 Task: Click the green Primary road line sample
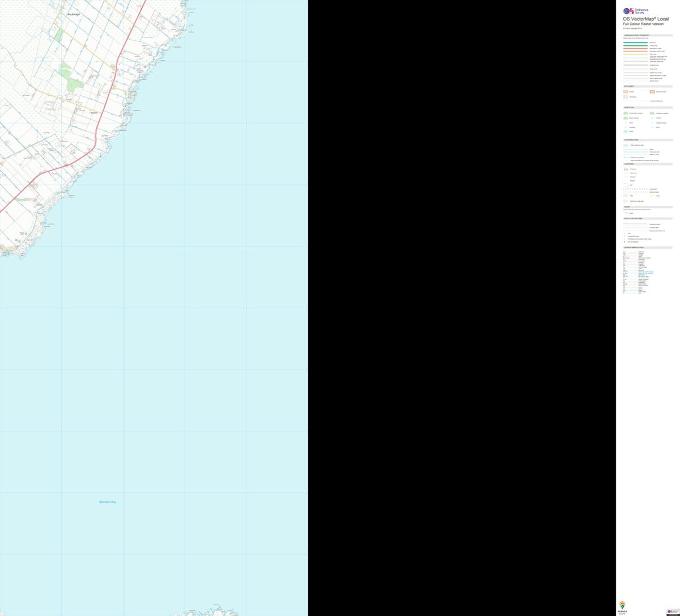click(x=635, y=45)
